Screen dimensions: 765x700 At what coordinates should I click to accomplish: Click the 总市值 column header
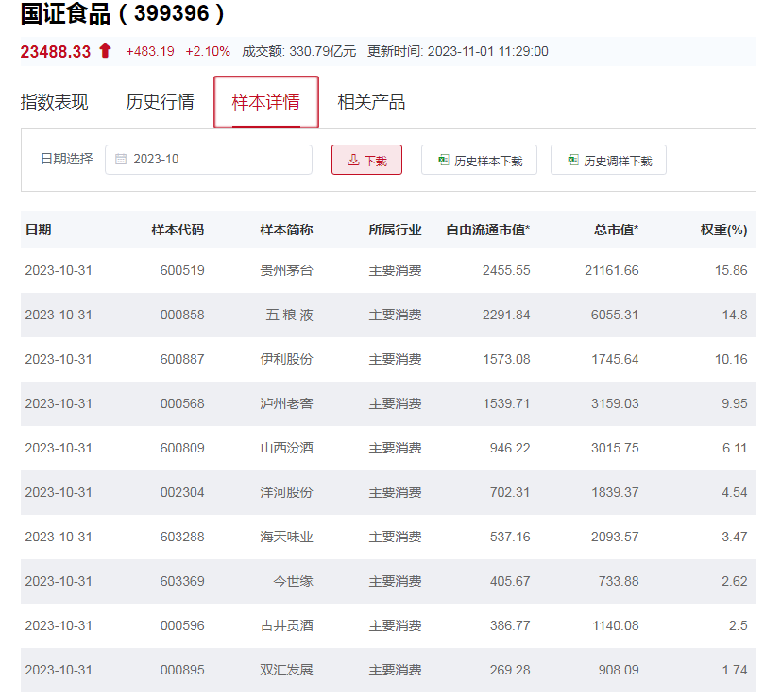coord(616,230)
